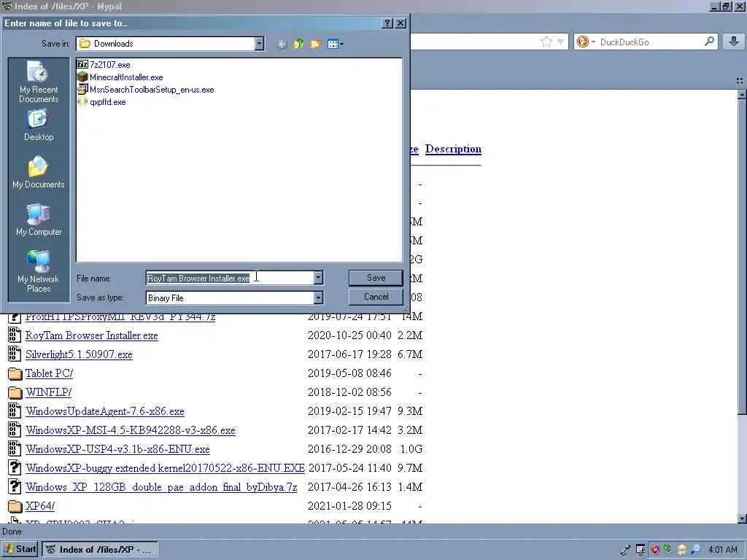
Task: Open My Network Places in places bar
Action: pos(39,271)
